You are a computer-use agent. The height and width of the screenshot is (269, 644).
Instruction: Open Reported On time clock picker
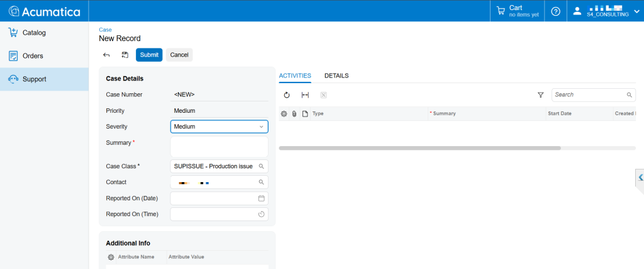pos(261,214)
